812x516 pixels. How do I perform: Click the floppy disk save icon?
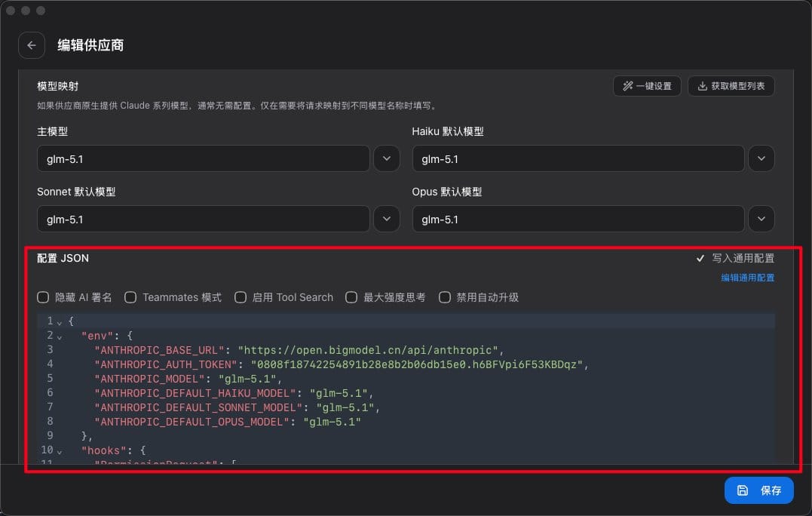point(743,490)
